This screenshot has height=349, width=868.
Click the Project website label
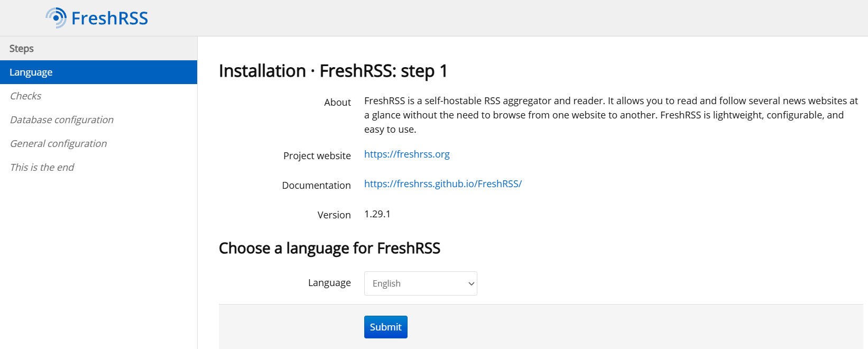pyautogui.click(x=317, y=155)
